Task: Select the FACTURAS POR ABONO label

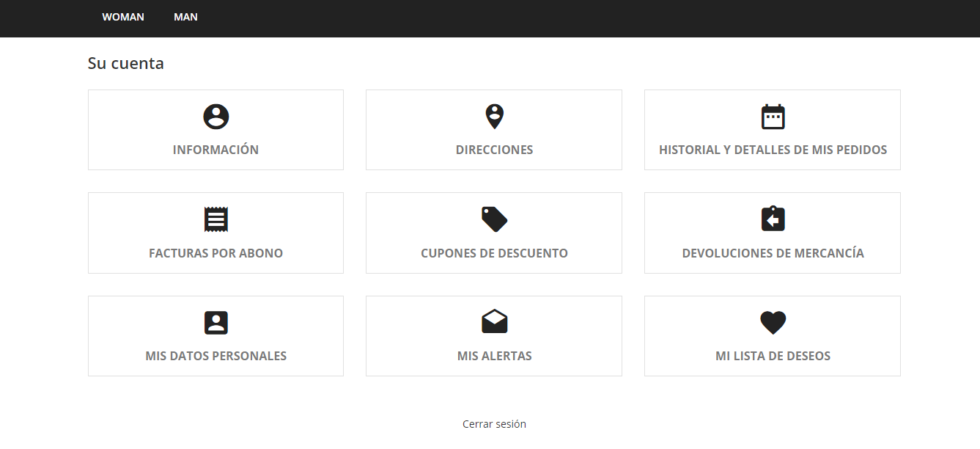Action: (215, 253)
